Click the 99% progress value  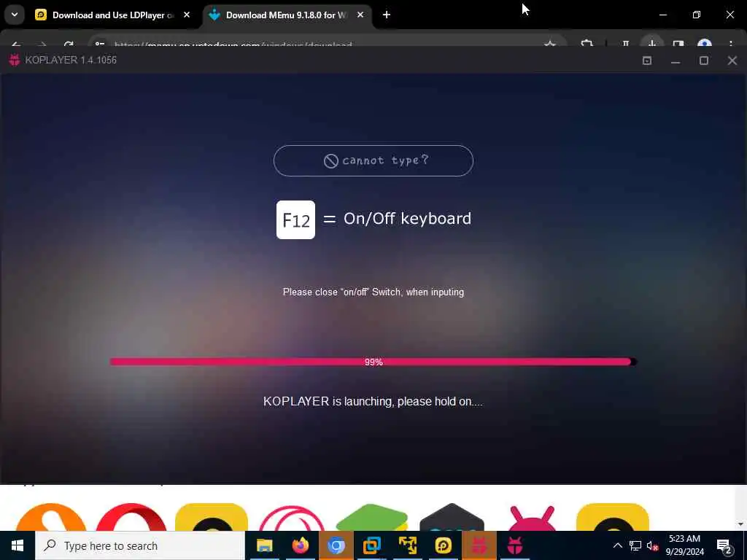pos(373,362)
